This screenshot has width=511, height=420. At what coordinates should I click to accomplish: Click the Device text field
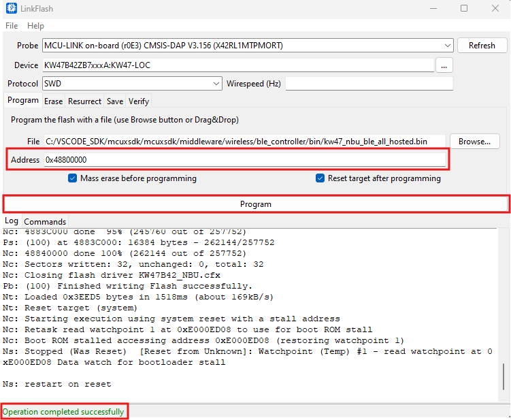pos(238,65)
